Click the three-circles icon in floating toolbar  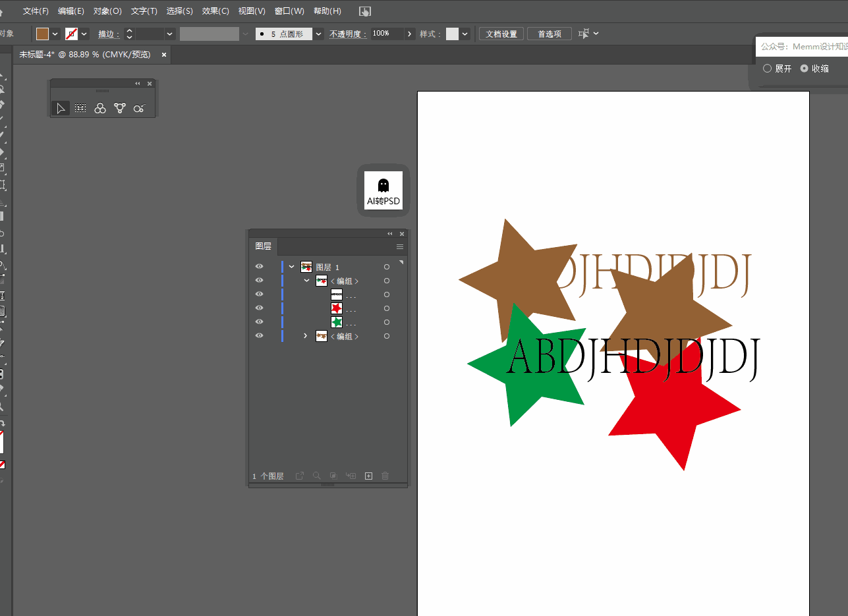pos(100,108)
